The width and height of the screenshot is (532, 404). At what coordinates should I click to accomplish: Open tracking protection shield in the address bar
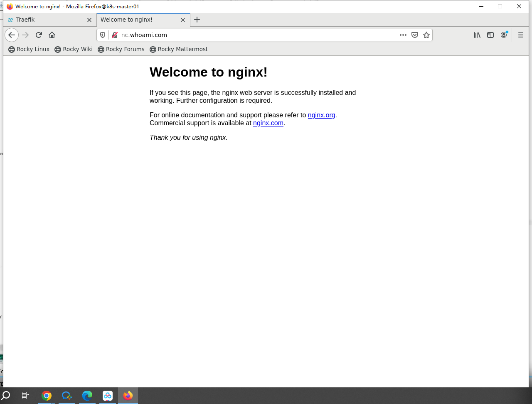103,35
